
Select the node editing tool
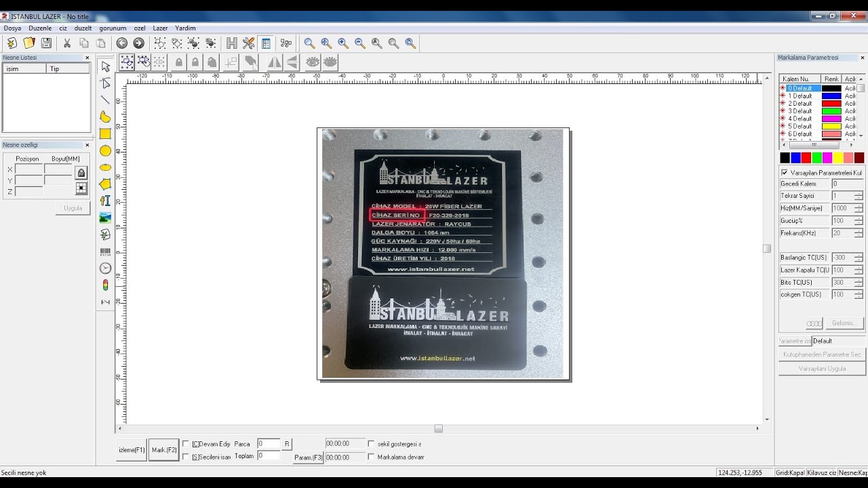[x=105, y=83]
